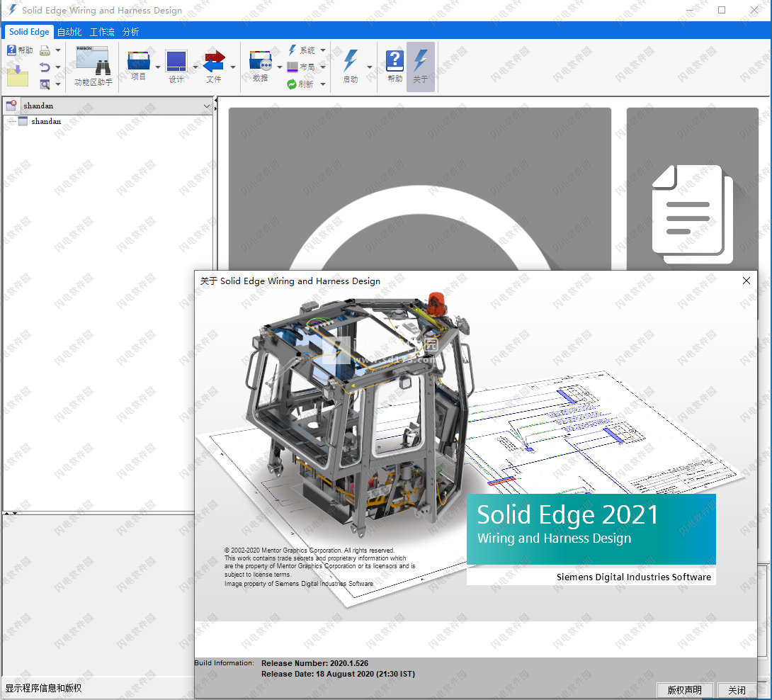Viewport: 772px width, 700px height.
Task: Click the printer icon in the ribbon
Action: point(45,50)
